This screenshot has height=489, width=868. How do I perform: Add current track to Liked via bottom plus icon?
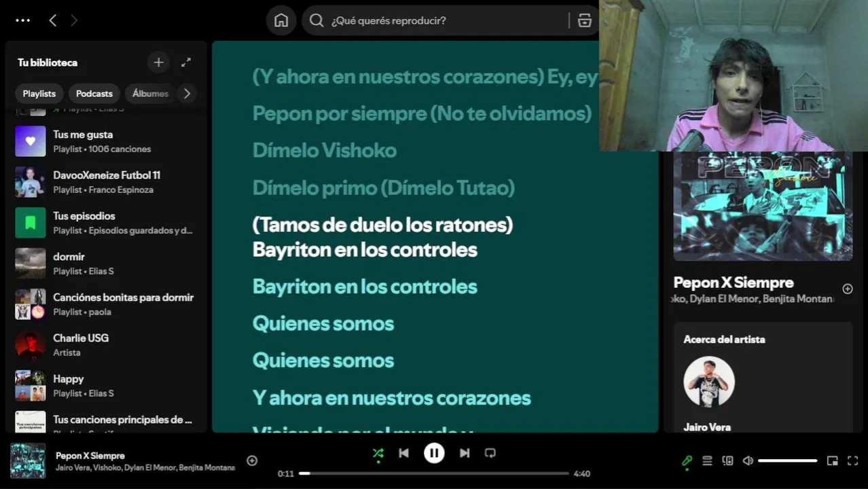click(252, 460)
